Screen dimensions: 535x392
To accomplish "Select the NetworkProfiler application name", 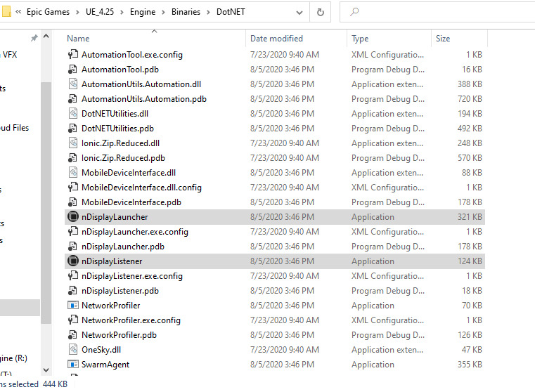I will point(111,306).
